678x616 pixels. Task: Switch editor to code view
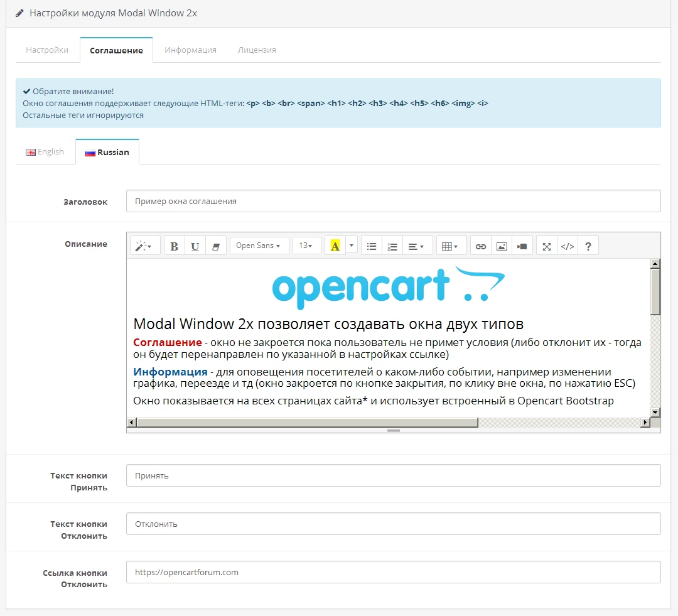click(x=568, y=246)
